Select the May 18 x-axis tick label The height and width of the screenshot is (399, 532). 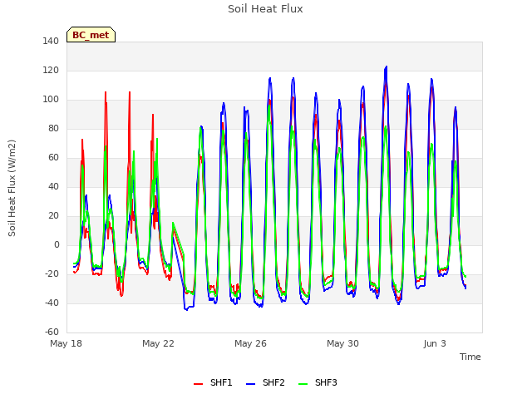(x=66, y=343)
